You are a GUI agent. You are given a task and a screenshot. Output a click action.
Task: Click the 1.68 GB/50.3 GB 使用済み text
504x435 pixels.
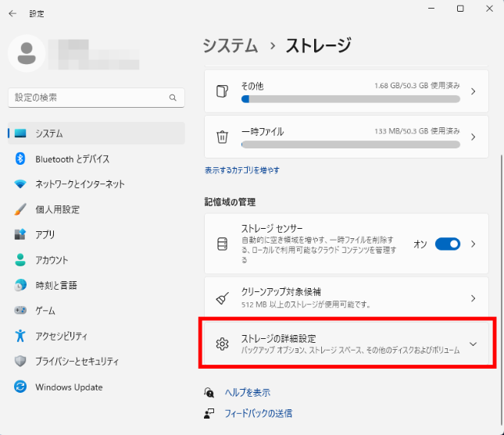pos(417,85)
